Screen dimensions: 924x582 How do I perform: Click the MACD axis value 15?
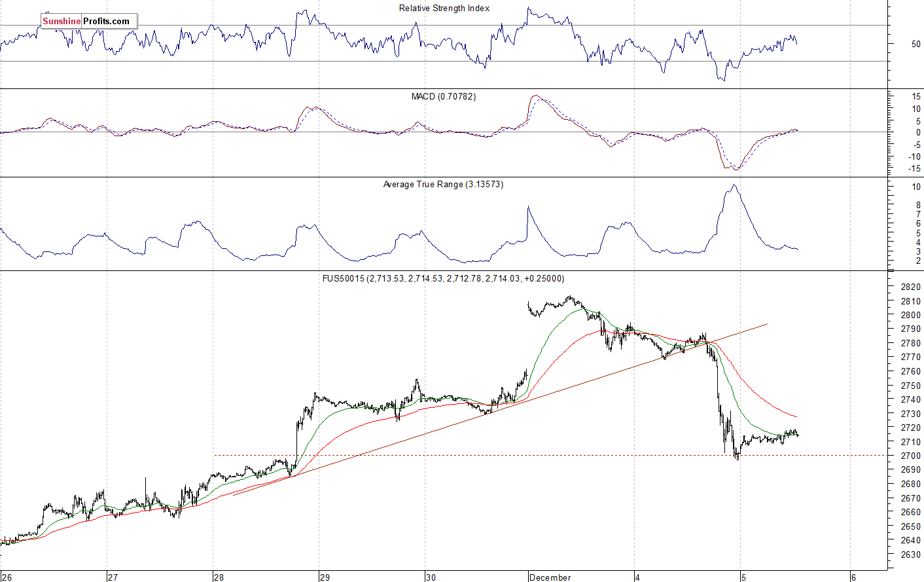pyautogui.click(x=915, y=97)
